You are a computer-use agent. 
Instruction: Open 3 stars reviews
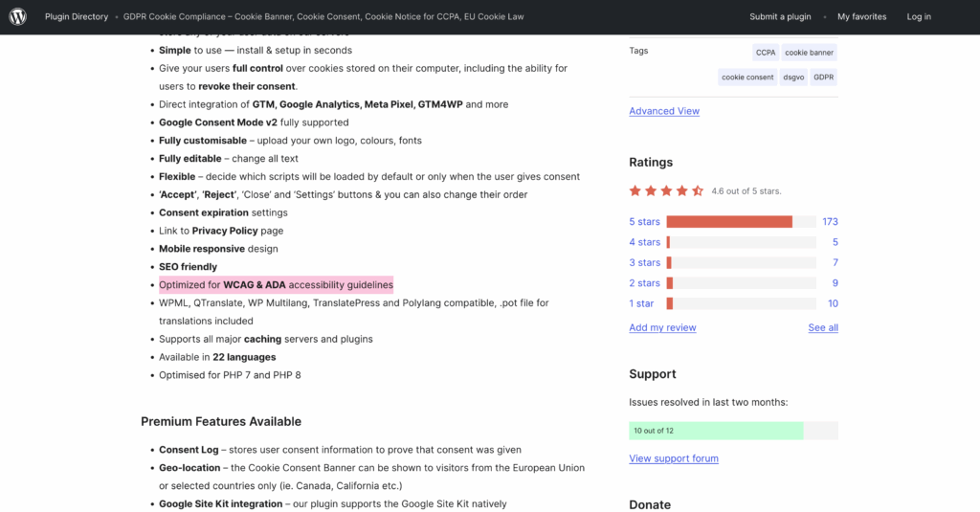pyautogui.click(x=644, y=262)
